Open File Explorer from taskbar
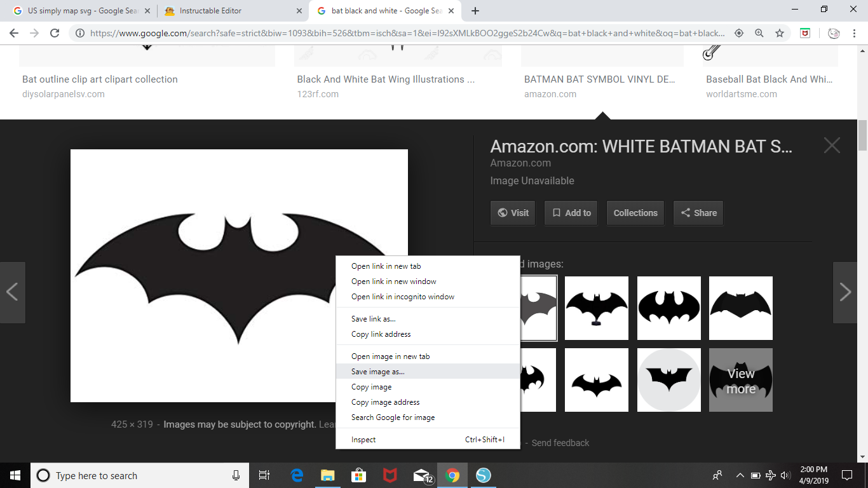Image resolution: width=868 pixels, height=488 pixels. click(327, 475)
